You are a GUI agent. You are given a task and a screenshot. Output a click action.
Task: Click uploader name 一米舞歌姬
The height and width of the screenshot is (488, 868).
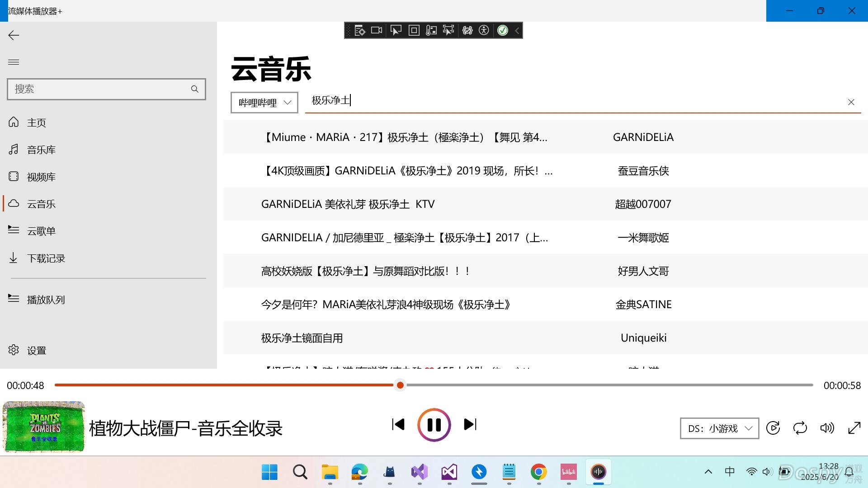pos(643,238)
